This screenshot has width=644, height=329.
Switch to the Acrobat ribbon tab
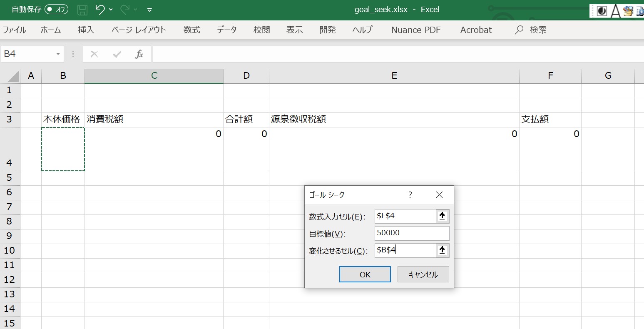click(476, 30)
